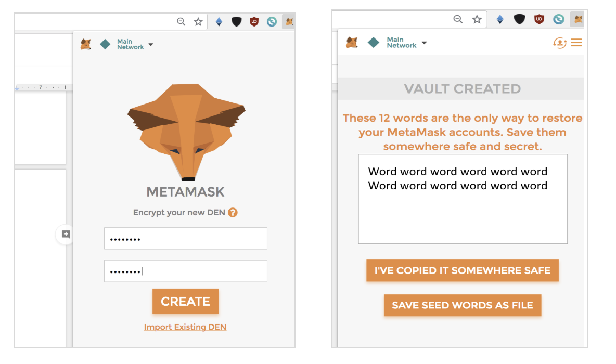Click the question mark help icon beside Encrypt your new DEN

coord(233,213)
